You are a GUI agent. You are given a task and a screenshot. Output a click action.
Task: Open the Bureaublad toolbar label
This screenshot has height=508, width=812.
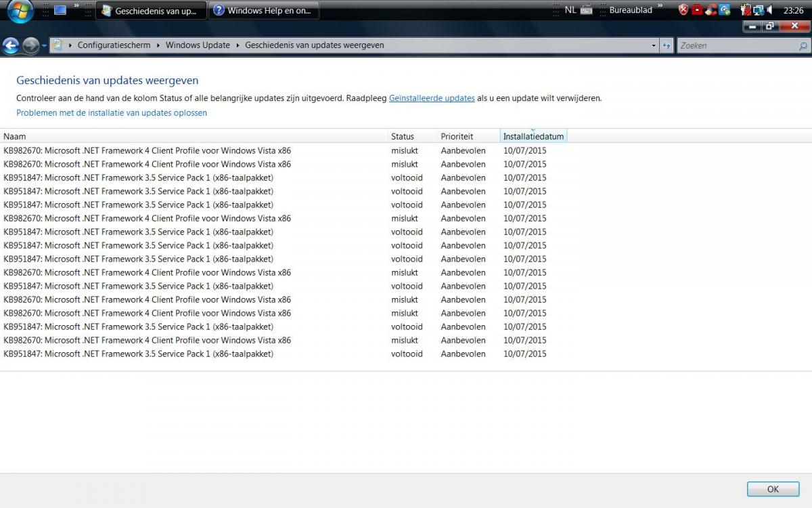pyautogui.click(x=631, y=10)
